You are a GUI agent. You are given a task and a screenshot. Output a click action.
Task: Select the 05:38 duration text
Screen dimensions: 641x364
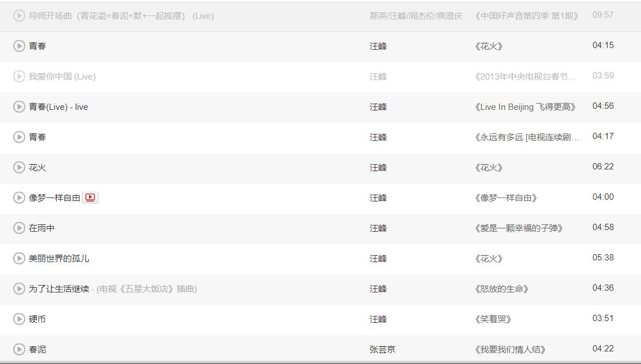[603, 258]
